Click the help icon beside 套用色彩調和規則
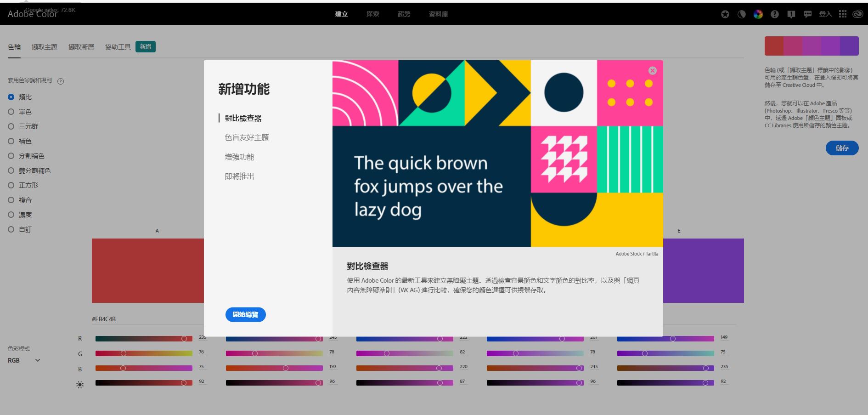868x415 pixels. point(61,81)
